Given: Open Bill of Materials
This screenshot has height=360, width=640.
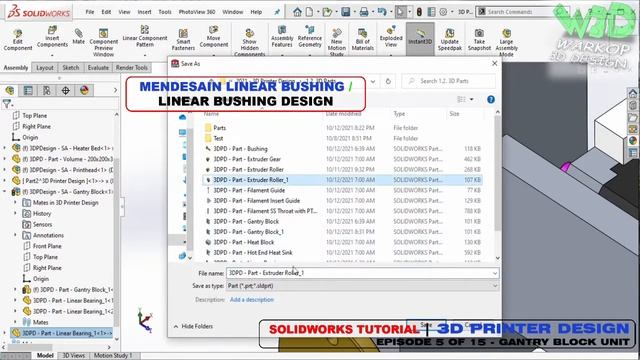Looking at the screenshot, I should point(362,40).
